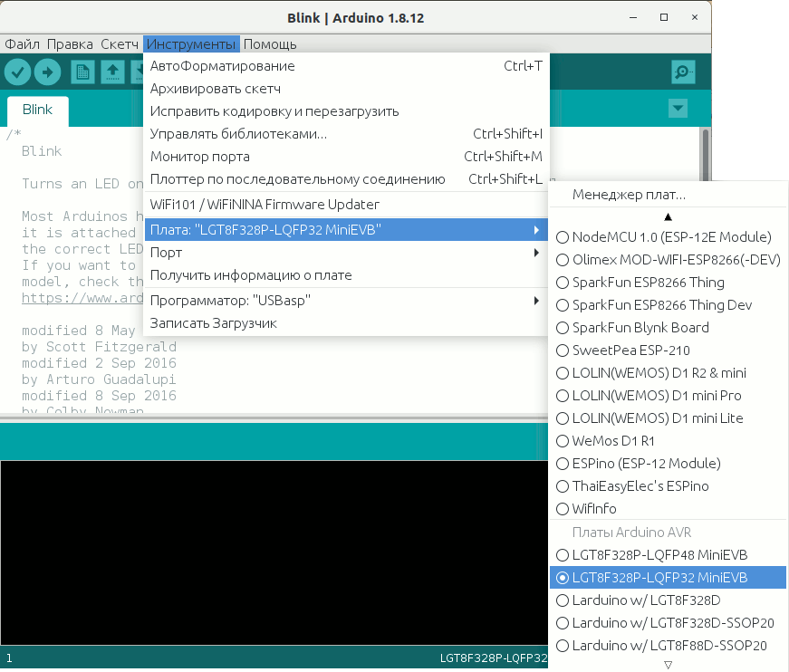Click the "by Arturo Guadalupi" comment line
The width and height of the screenshot is (789, 672).
click(x=99, y=379)
